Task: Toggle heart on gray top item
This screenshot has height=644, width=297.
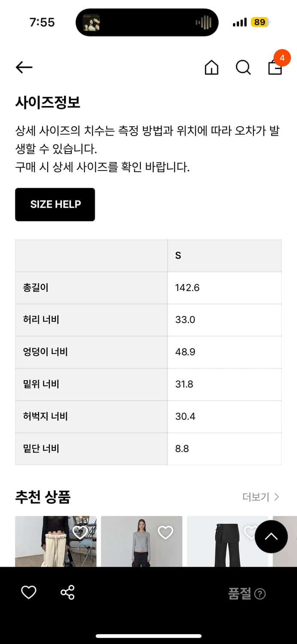Action: 165,533
